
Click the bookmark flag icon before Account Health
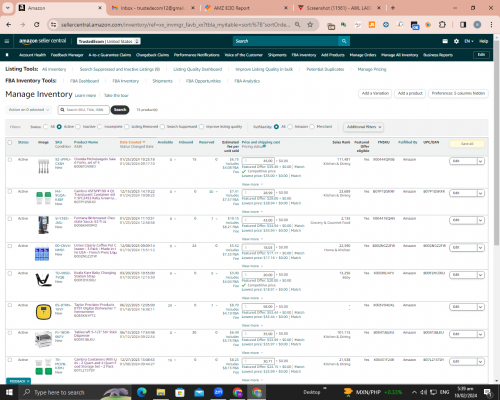(7, 55)
